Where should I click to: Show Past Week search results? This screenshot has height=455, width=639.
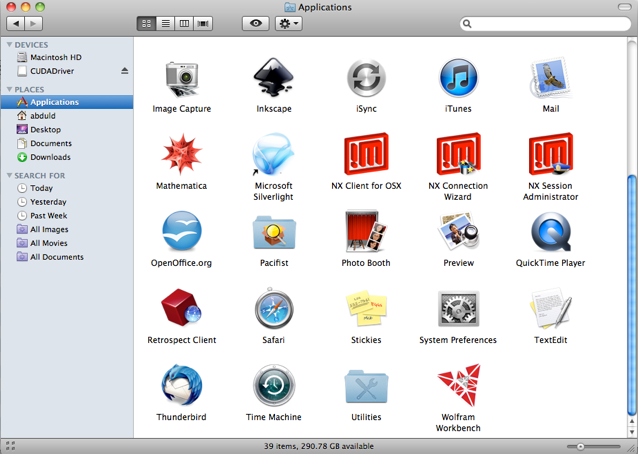67,216
